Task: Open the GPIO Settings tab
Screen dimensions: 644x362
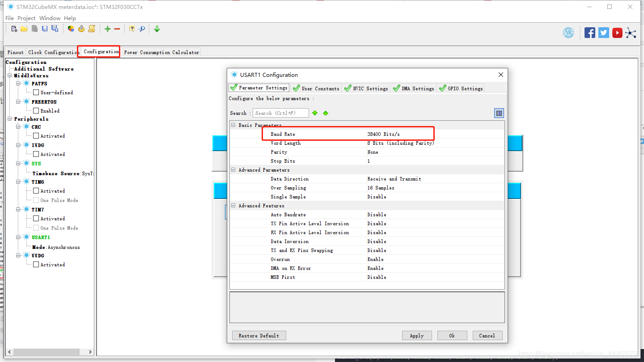Action: point(461,88)
